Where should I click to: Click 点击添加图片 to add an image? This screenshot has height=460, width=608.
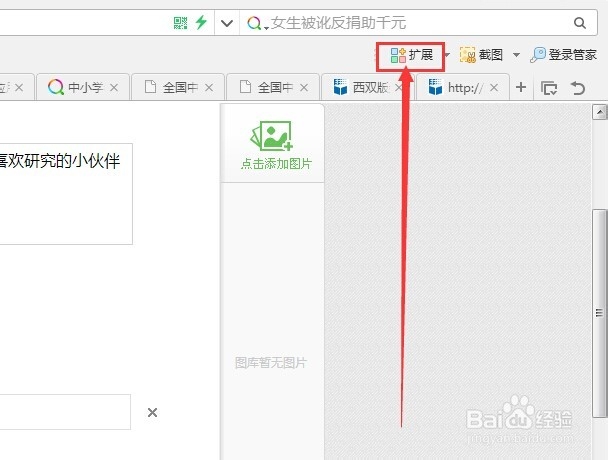point(276,164)
